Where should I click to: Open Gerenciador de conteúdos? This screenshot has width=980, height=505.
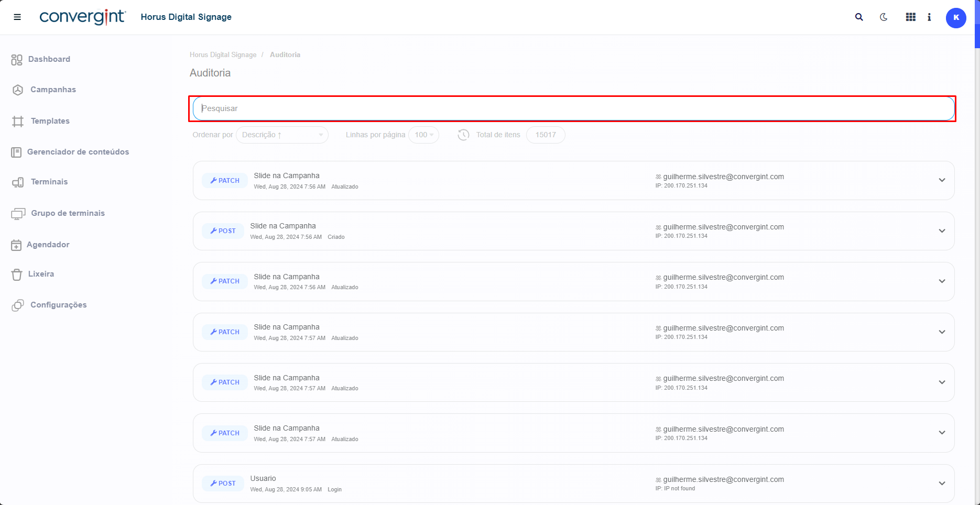(78, 152)
